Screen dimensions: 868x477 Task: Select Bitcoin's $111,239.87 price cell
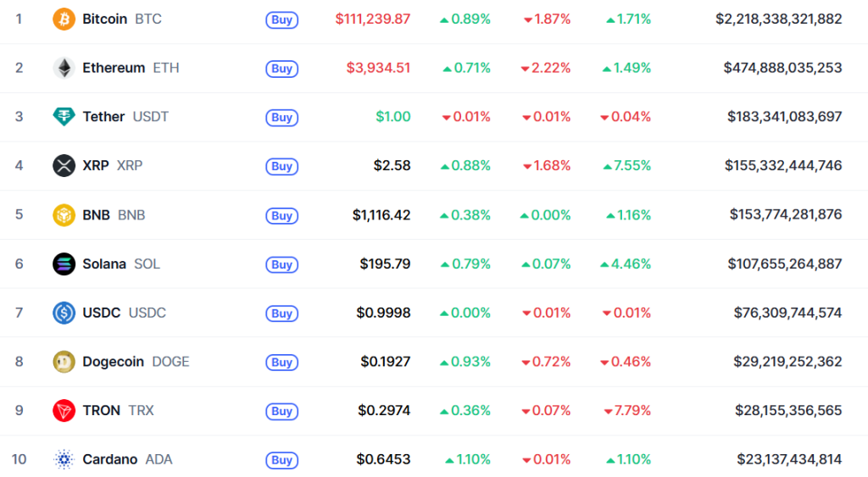coord(372,19)
